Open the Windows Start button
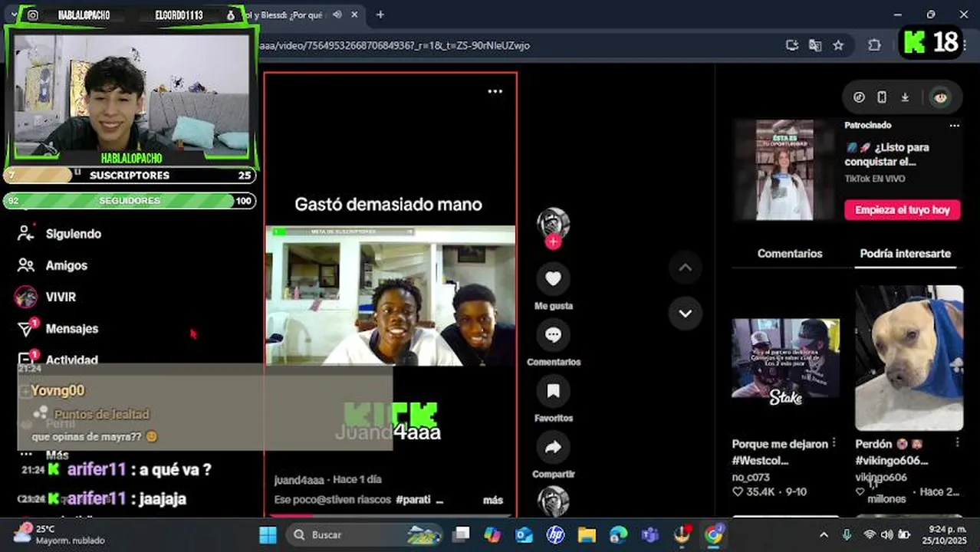 pyautogui.click(x=268, y=534)
